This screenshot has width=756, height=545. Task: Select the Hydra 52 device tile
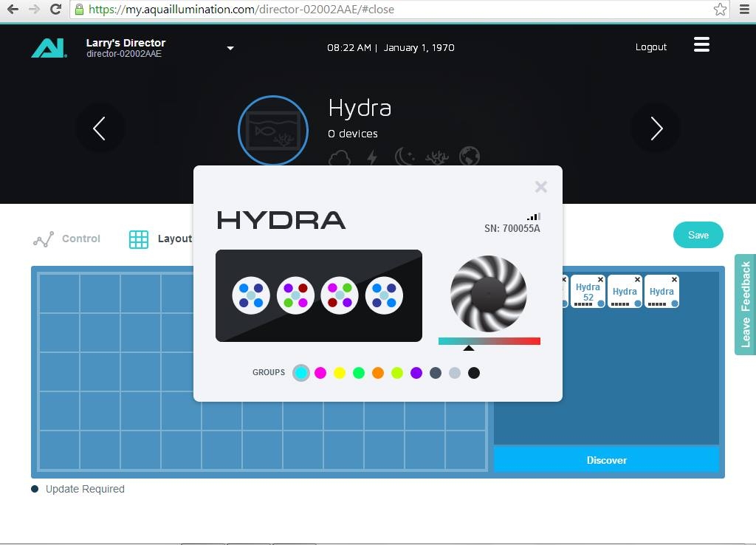588,292
